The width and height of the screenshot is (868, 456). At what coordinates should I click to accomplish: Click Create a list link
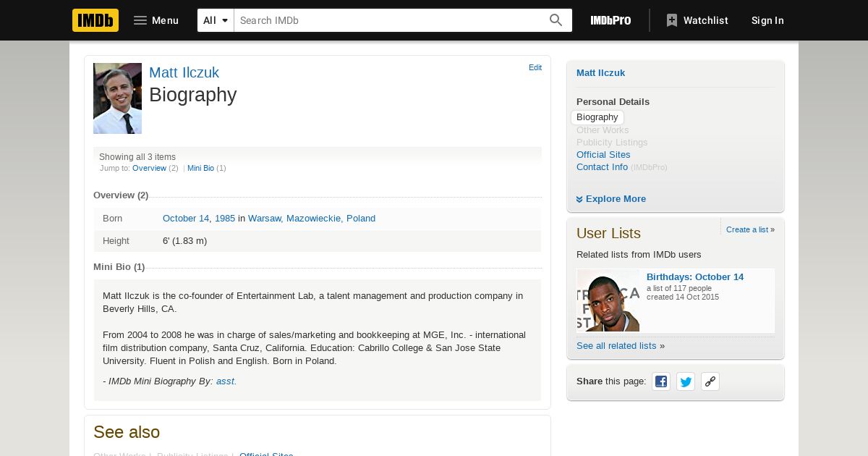coord(747,229)
